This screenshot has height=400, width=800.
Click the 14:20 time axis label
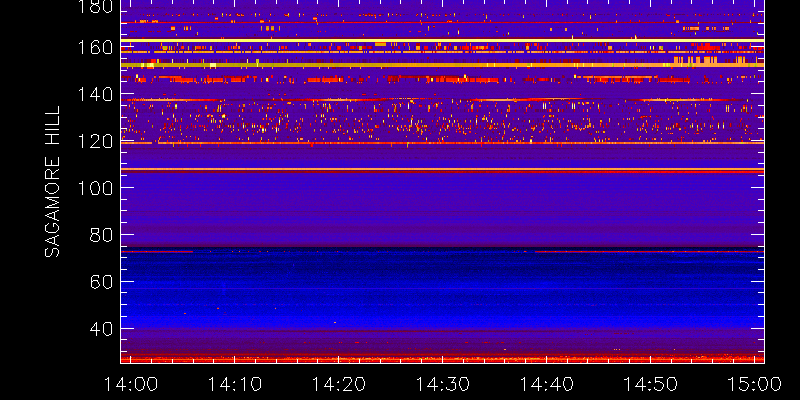tap(338, 384)
